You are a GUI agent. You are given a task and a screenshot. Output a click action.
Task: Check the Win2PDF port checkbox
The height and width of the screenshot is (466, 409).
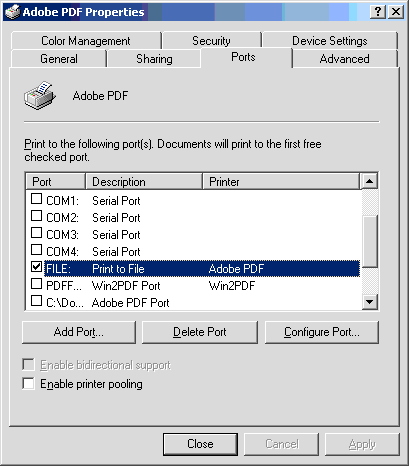pos(36,284)
